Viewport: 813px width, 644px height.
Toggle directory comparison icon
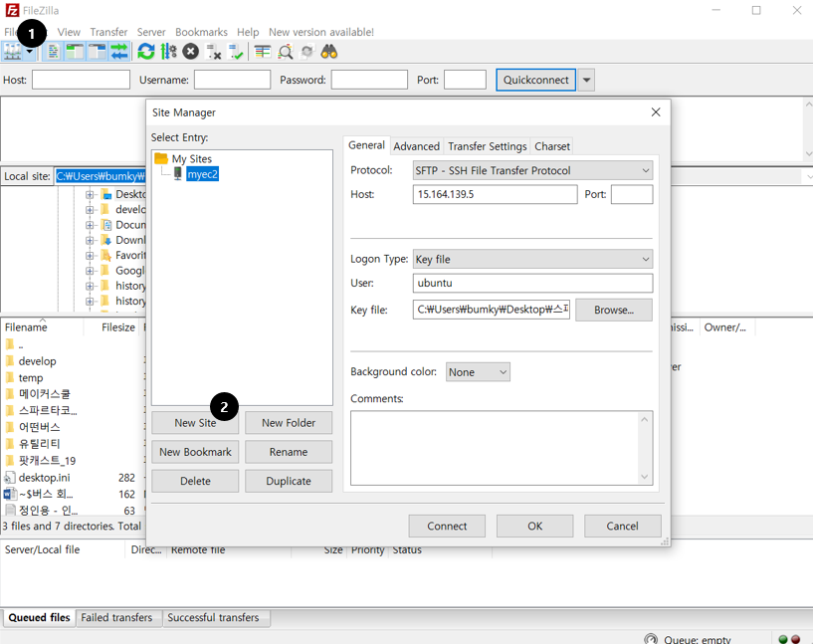(286, 52)
